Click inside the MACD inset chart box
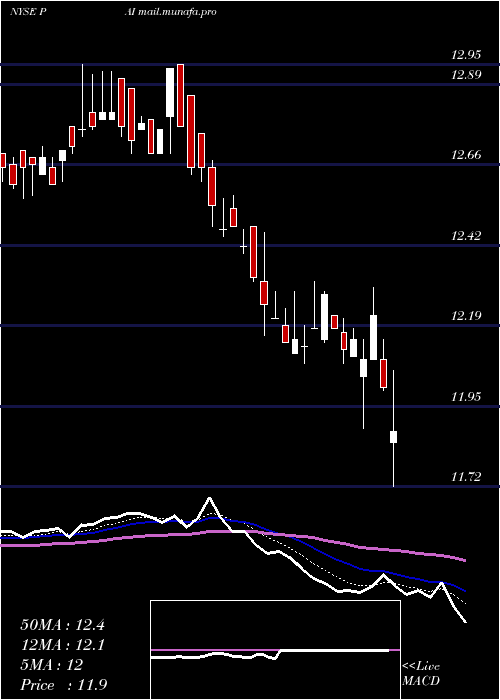500x700 pixels. tap(275, 650)
